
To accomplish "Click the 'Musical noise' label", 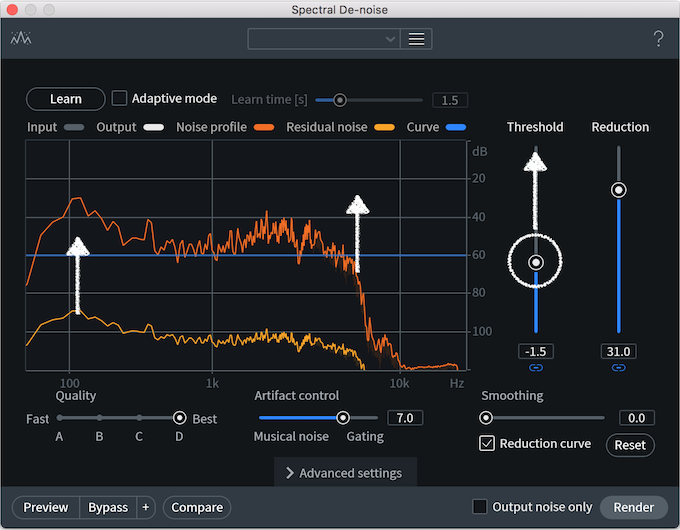I will tap(291, 436).
